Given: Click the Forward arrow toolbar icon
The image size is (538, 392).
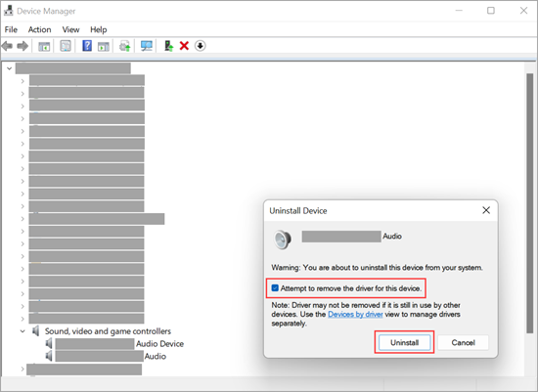Looking at the screenshot, I should (x=22, y=46).
